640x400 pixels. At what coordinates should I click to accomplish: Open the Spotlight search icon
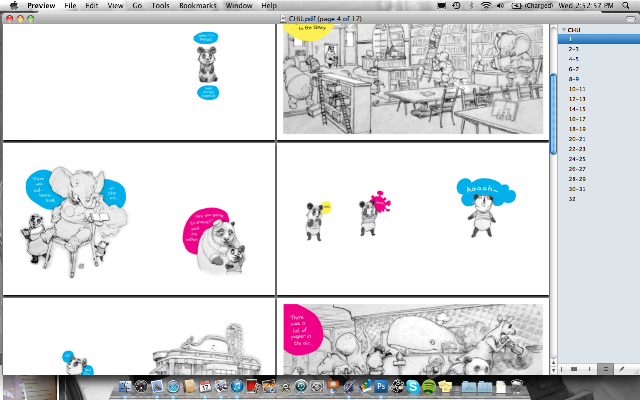625,6
